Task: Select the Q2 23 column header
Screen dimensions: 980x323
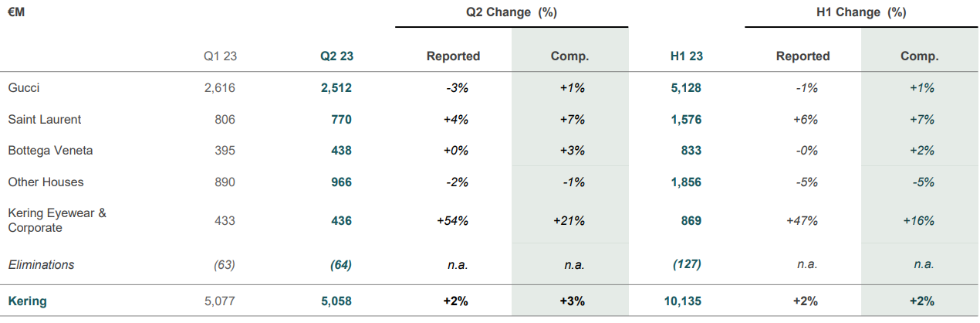Action: coord(336,56)
